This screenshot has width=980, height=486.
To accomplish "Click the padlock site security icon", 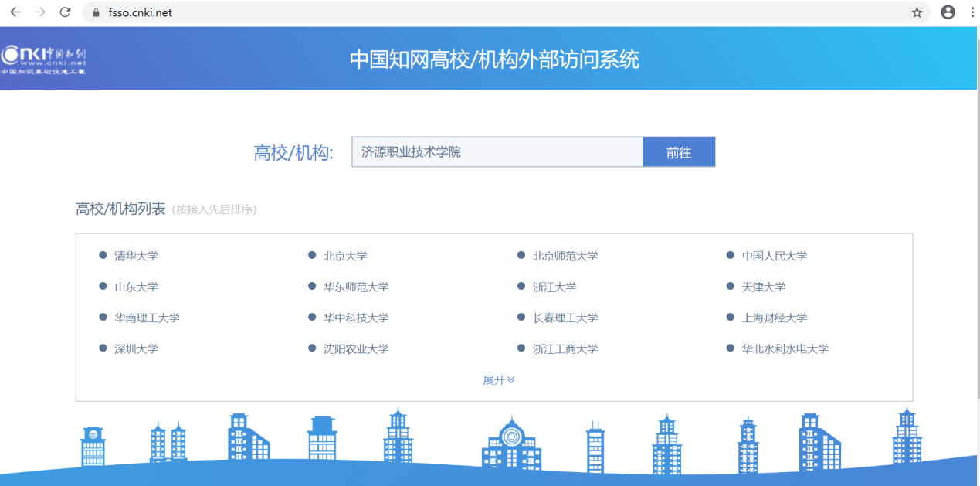I will [97, 12].
